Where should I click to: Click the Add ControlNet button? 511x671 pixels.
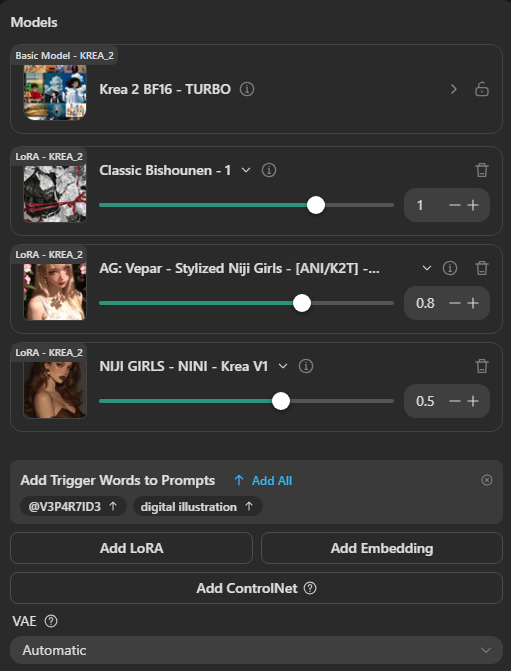(x=256, y=588)
